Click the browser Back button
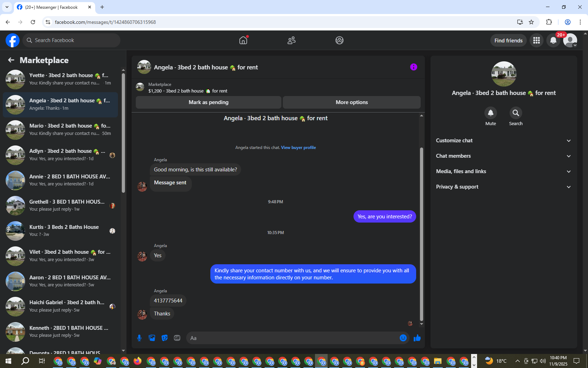The width and height of the screenshot is (588, 368). [8, 22]
